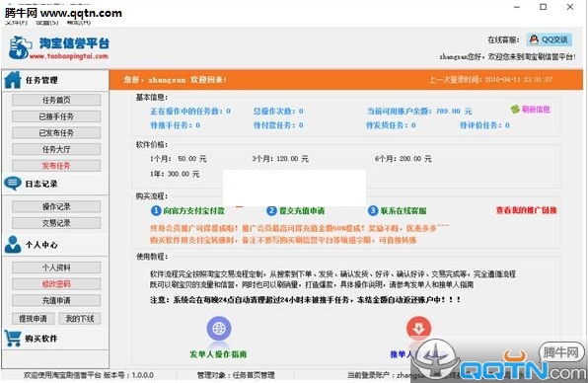Click 刷新信息 link
This screenshot has width=588, height=383.
[536, 110]
